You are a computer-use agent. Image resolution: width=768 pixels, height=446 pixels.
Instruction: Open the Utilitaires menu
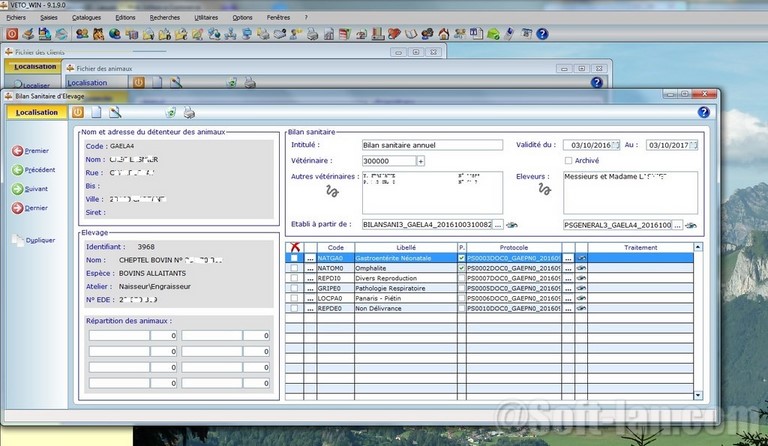tap(206, 17)
